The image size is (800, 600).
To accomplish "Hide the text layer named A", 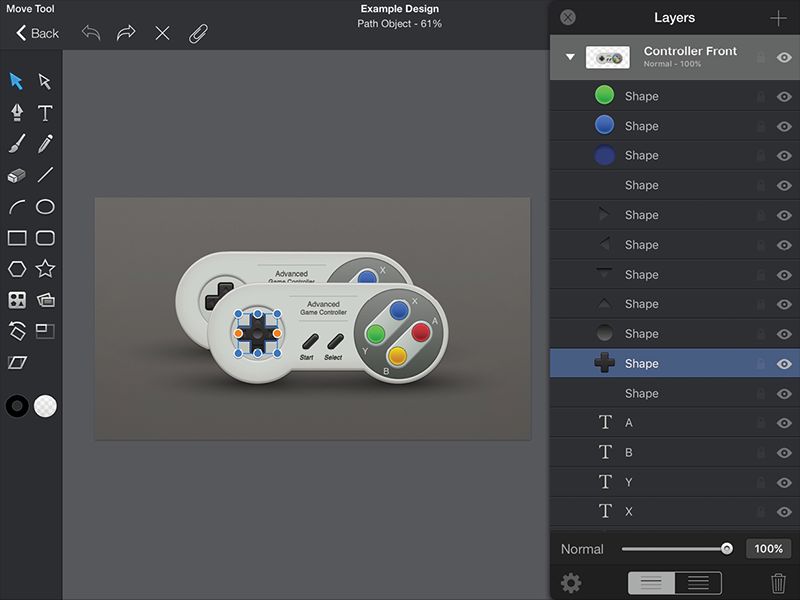I will 784,423.
